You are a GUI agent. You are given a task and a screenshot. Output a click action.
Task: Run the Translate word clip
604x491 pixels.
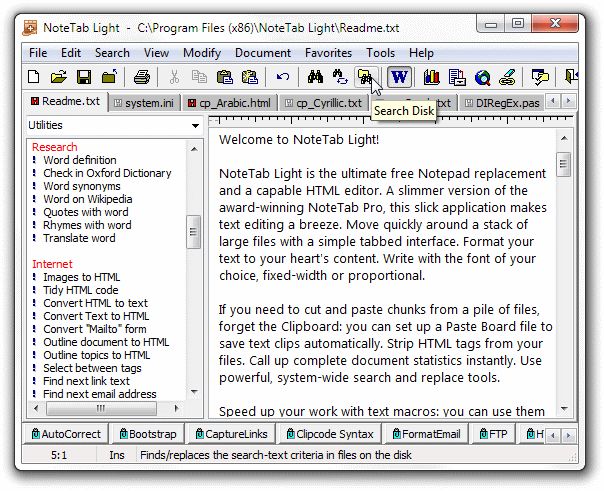point(79,238)
